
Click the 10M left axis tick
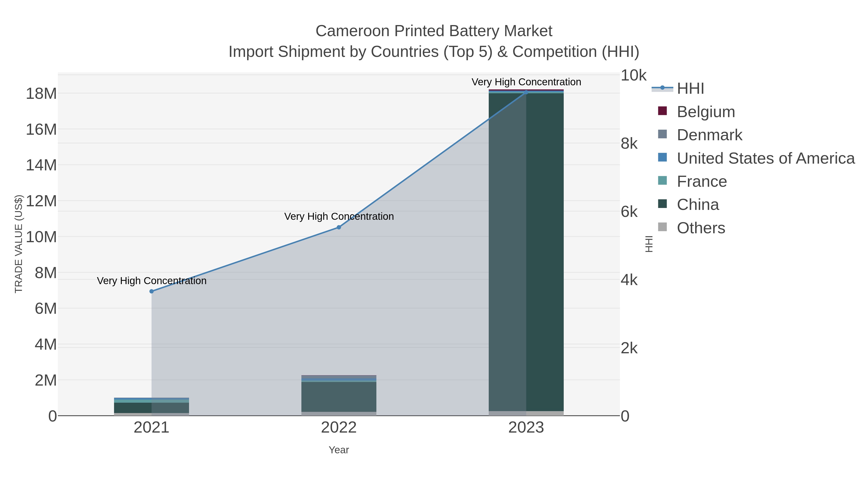[41, 237]
